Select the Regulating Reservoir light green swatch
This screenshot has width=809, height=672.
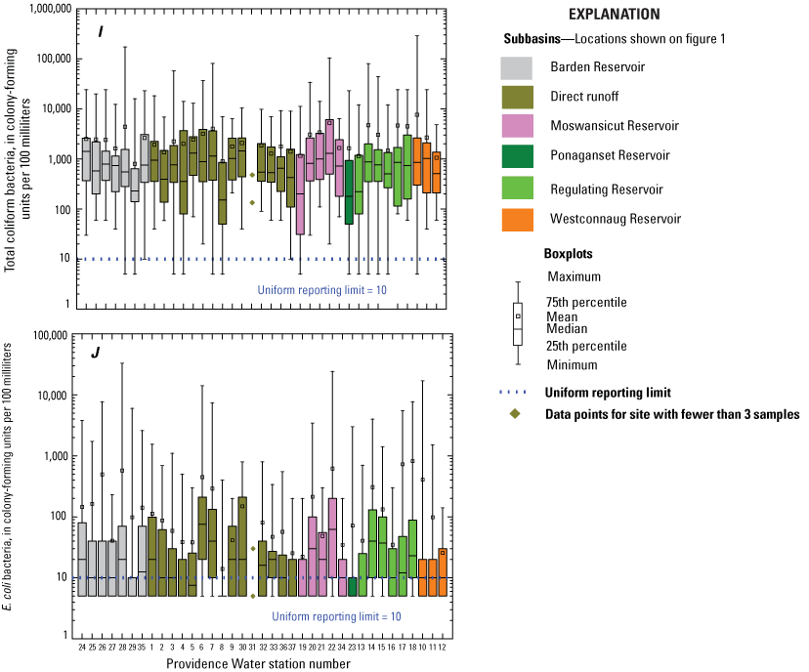[516, 188]
